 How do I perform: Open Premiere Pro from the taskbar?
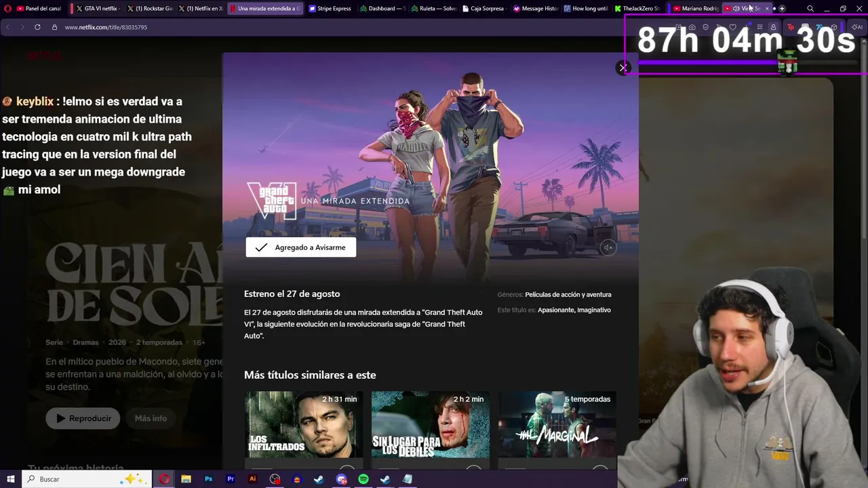pos(231,479)
